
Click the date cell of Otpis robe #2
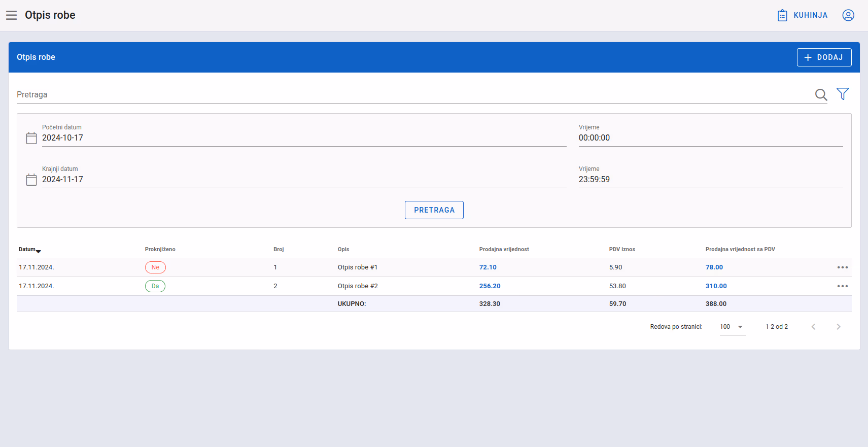tap(37, 286)
